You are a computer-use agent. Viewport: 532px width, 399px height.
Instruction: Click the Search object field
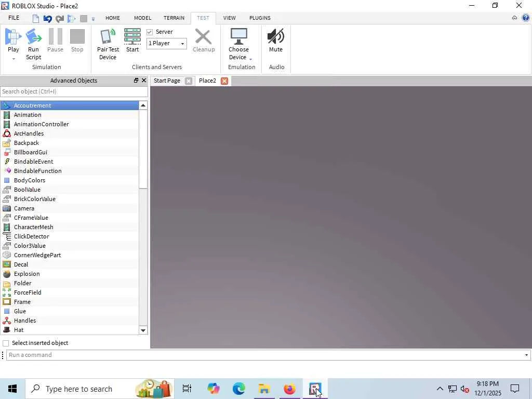[x=74, y=91]
